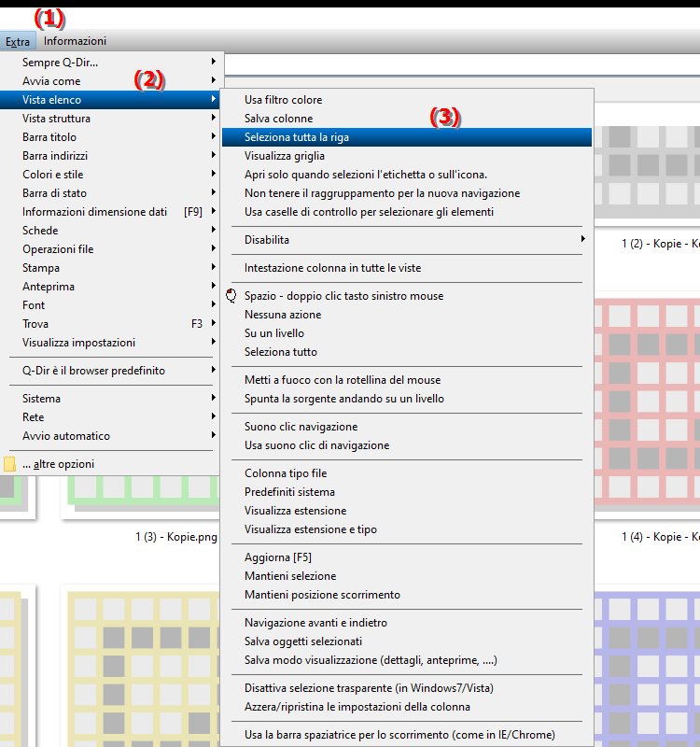The image size is (700, 747).
Task: Select the gray grid image thumbnail
Action: (647, 172)
